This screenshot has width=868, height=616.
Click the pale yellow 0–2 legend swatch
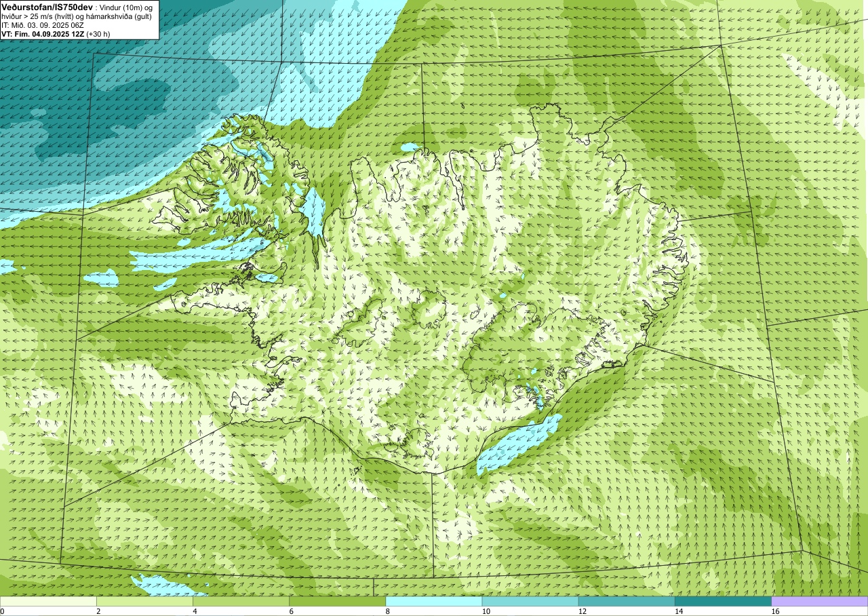coord(48,601)
